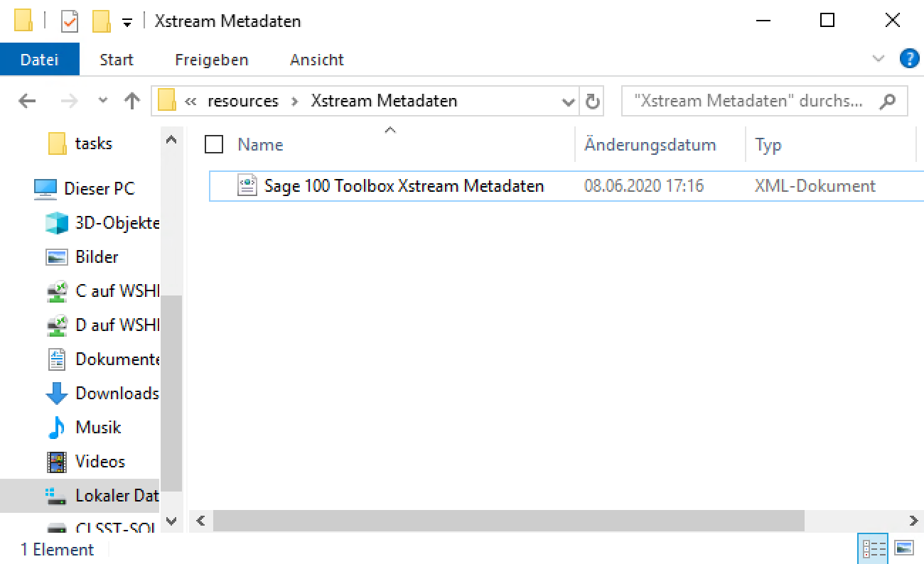Image resolution: width=924 pixels, height=564 pixels.
Task: Switch to details view icon
Action: click(874, 548)
